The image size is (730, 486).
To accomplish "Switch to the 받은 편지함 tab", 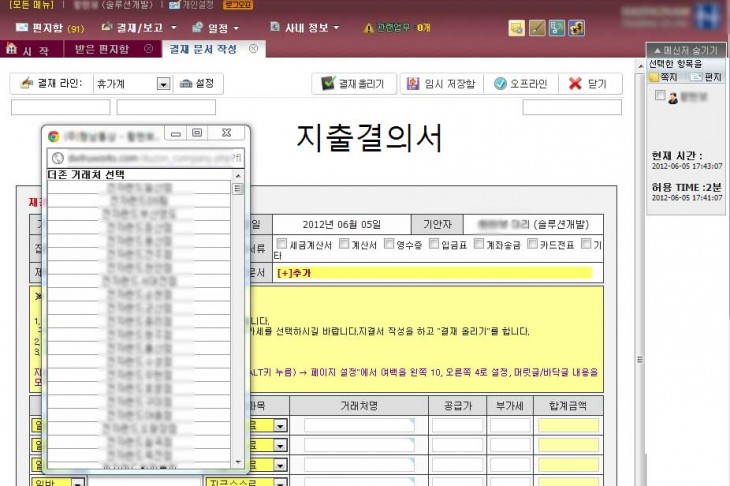I will pyautogui.click(x=104, y=48).
